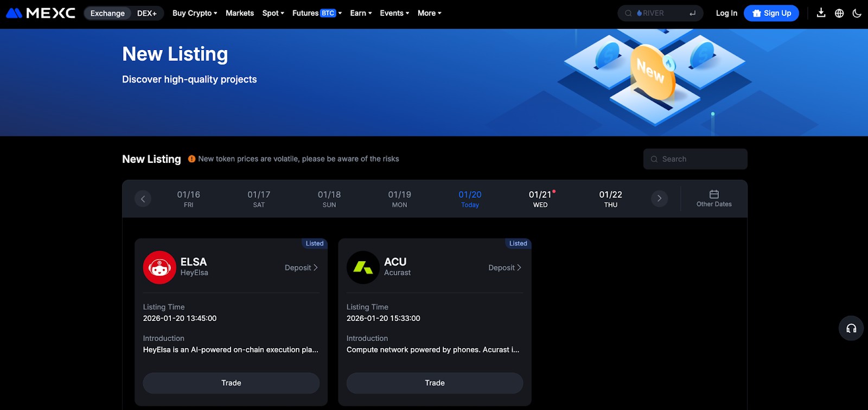Select the 01/22 THU date tab
The image size is (868, 410).
tap(611, 199)
